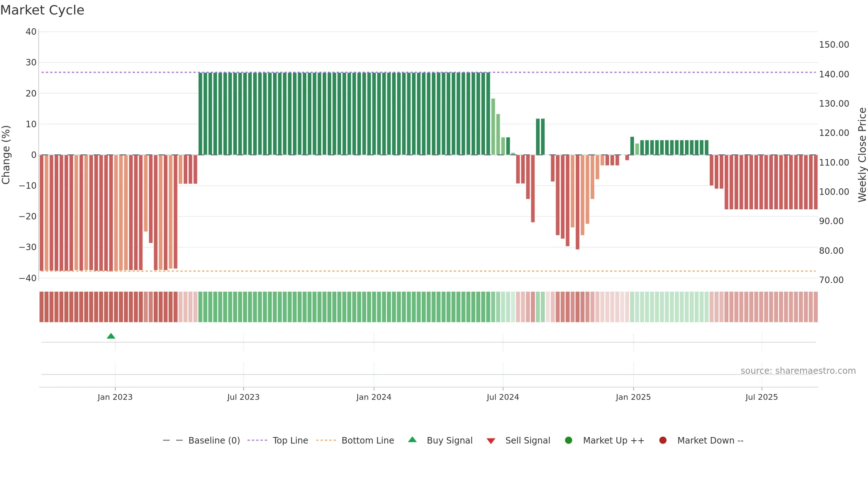
Task: Toggle the Market Up ++ legend entry
Action: (x=604, y=440)
